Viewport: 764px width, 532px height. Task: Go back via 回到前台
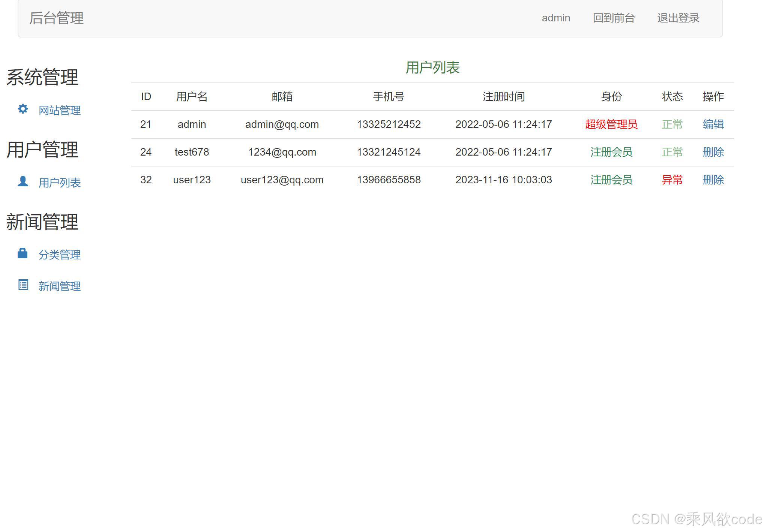tap(614, 18)
